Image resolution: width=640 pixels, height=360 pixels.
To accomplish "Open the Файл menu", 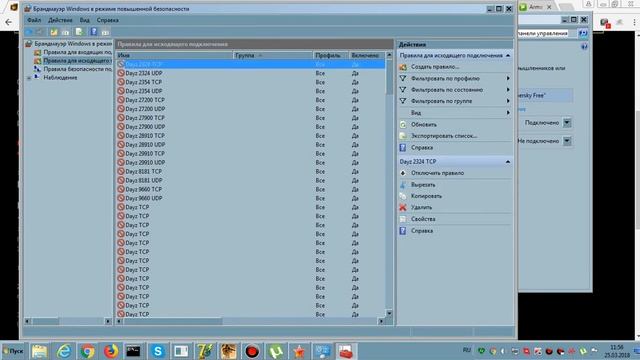I will [x=34, y=20].
